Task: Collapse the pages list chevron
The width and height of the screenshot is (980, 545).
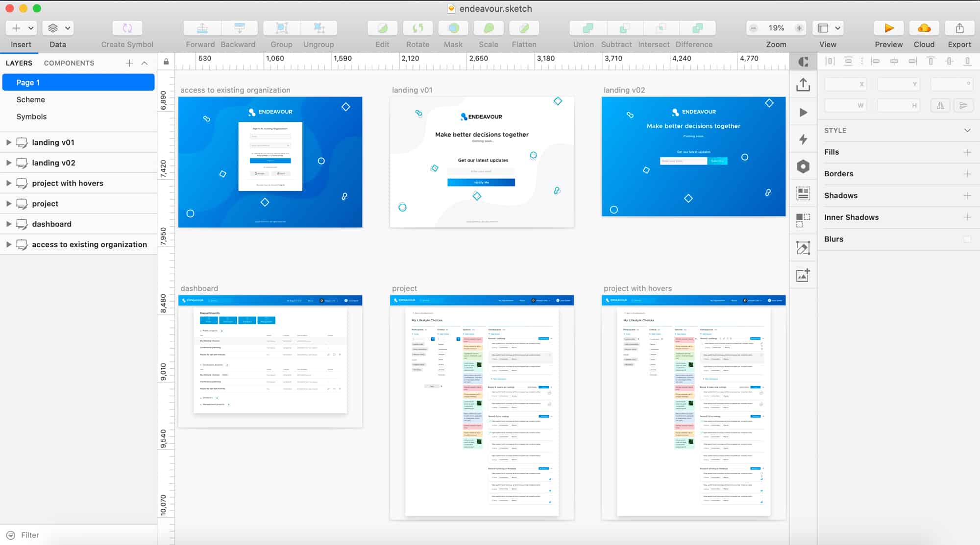Action: pyautogui.click(x=145, y=63)
